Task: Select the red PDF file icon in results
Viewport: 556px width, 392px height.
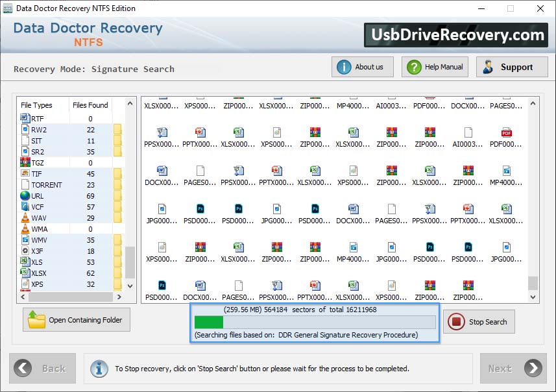Action: point(506,132)
